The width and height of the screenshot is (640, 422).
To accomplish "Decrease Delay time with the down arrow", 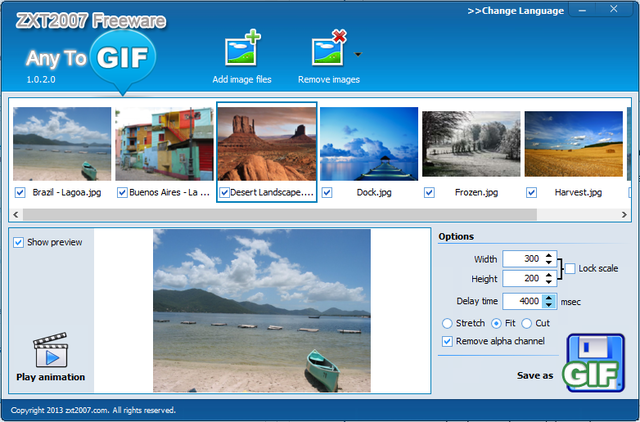I will (549, 305).
